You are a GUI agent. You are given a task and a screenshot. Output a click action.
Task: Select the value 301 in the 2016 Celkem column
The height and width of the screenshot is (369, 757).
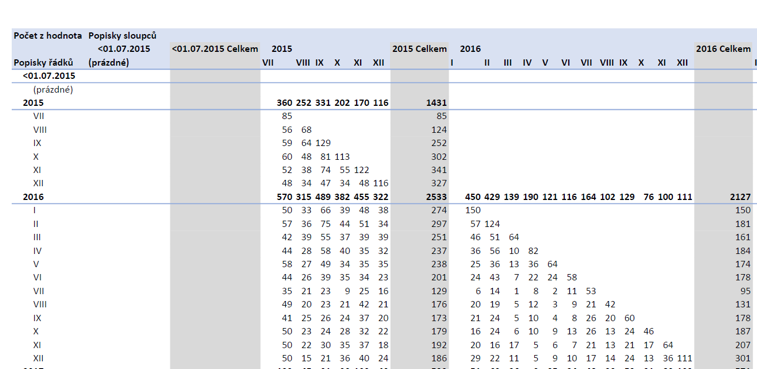(x=743, y=358)
